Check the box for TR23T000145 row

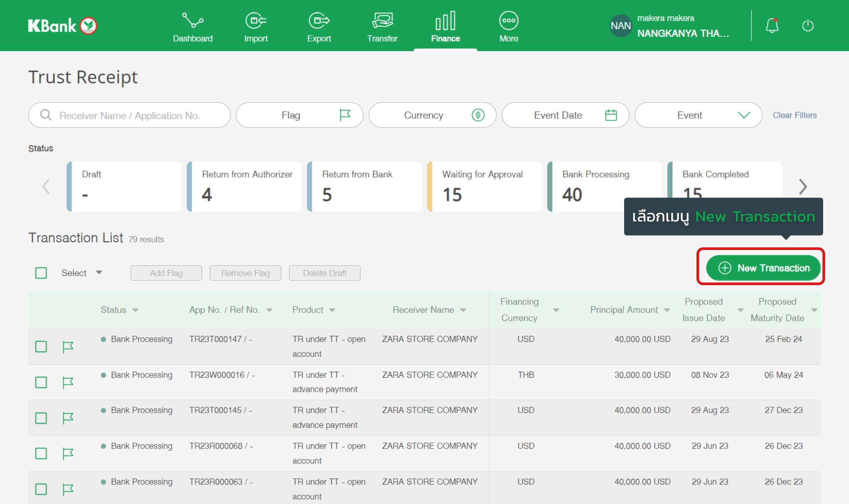pyautogui.click(x=41, y=418)
